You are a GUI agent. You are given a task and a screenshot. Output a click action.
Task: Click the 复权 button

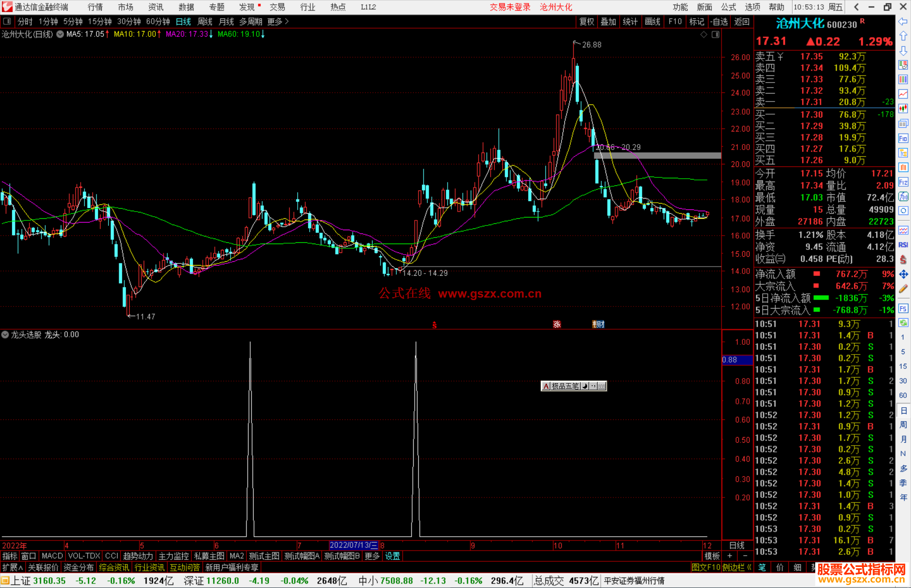pos(587,21)
